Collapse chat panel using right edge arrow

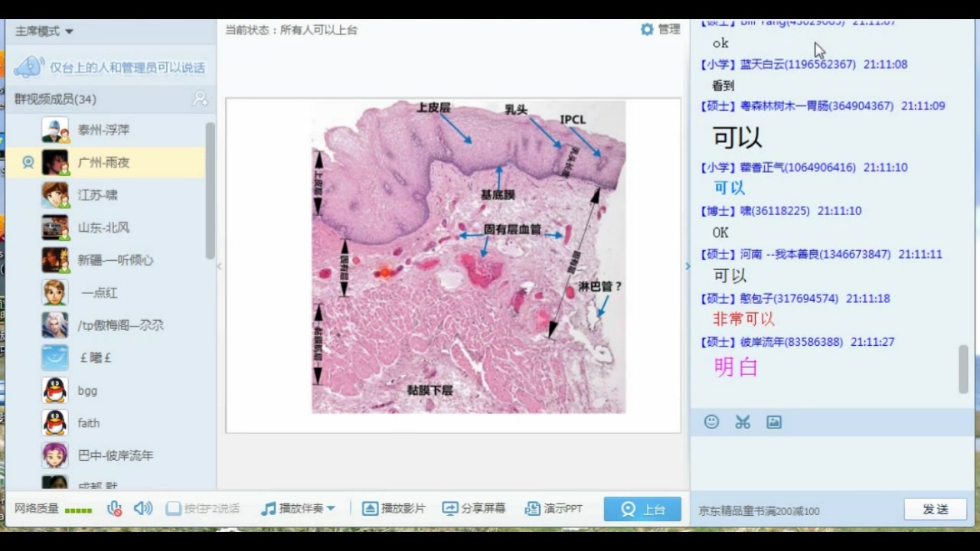coord(687,266)
